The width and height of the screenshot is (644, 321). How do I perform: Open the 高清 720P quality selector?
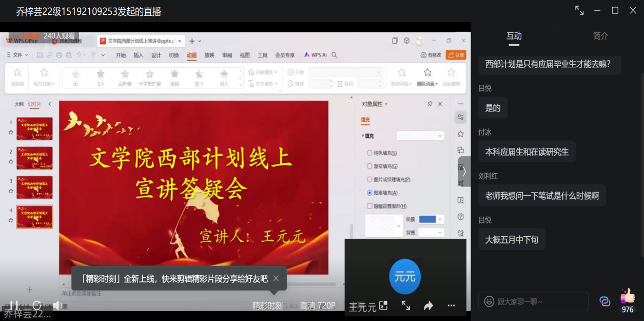[x=317, y=306]
